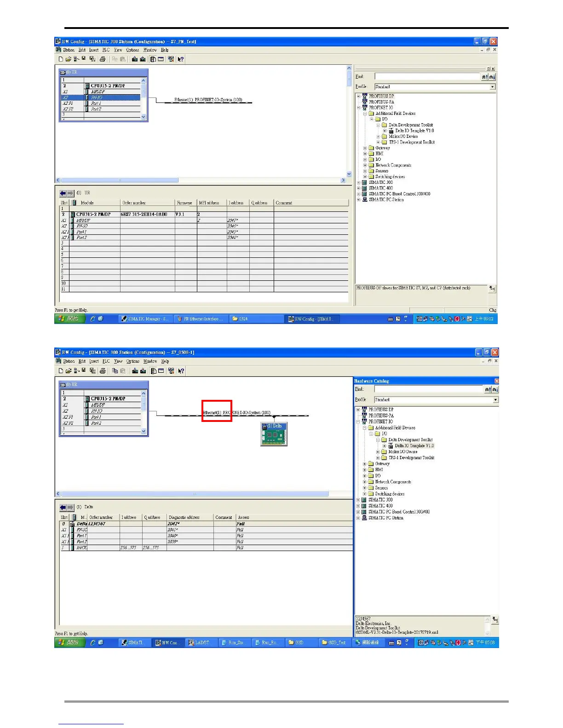Click New icon in S7_PN_Test window toolbar

point(61,59)
